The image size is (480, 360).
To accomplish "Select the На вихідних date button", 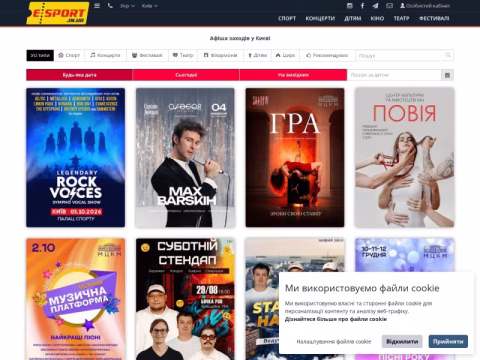I will pos(293,75).
